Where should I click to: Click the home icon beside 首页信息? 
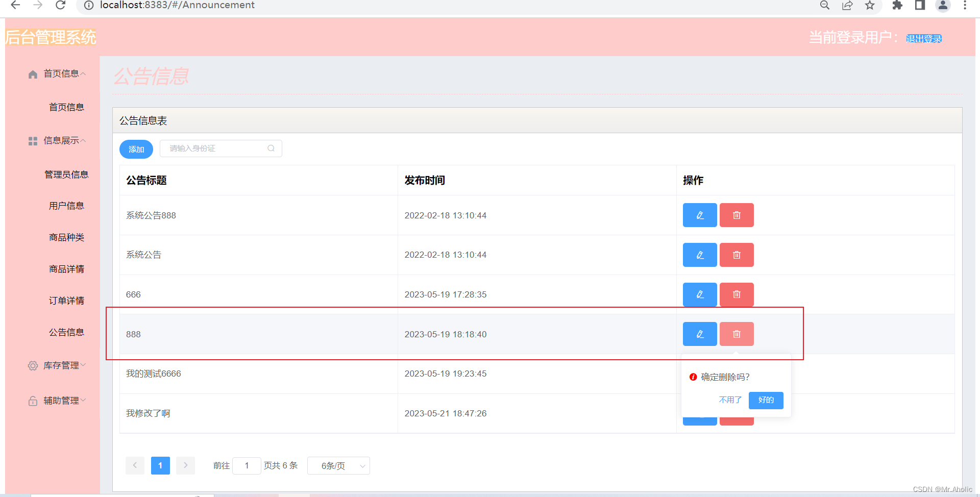click(33, 74)
